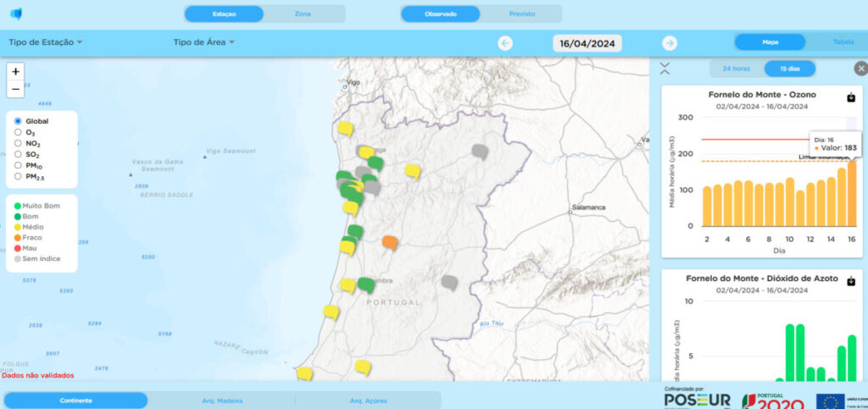Image resolution: width=868 pixels, height=409 pixels.
Task: Click the Ozono bar for day 16
Action: [852, 193]
